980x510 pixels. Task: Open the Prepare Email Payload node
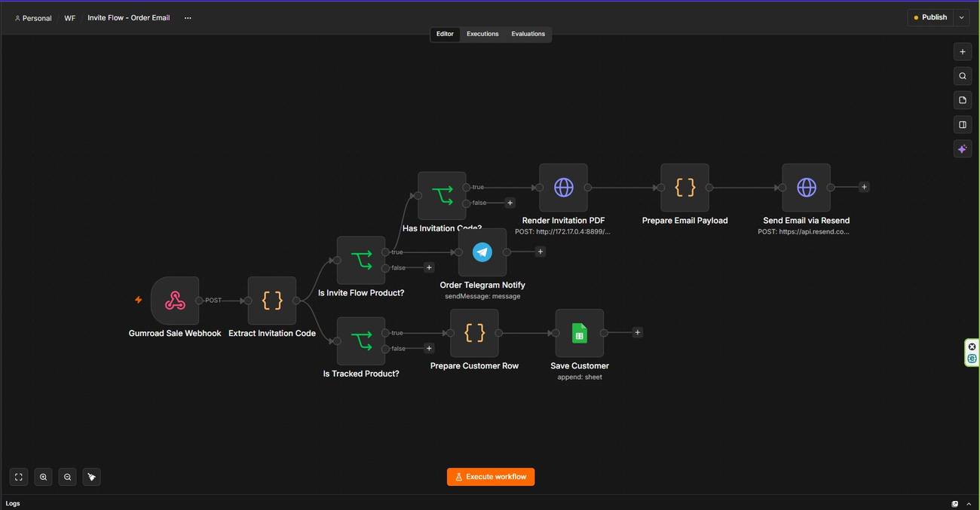(684, 188)
